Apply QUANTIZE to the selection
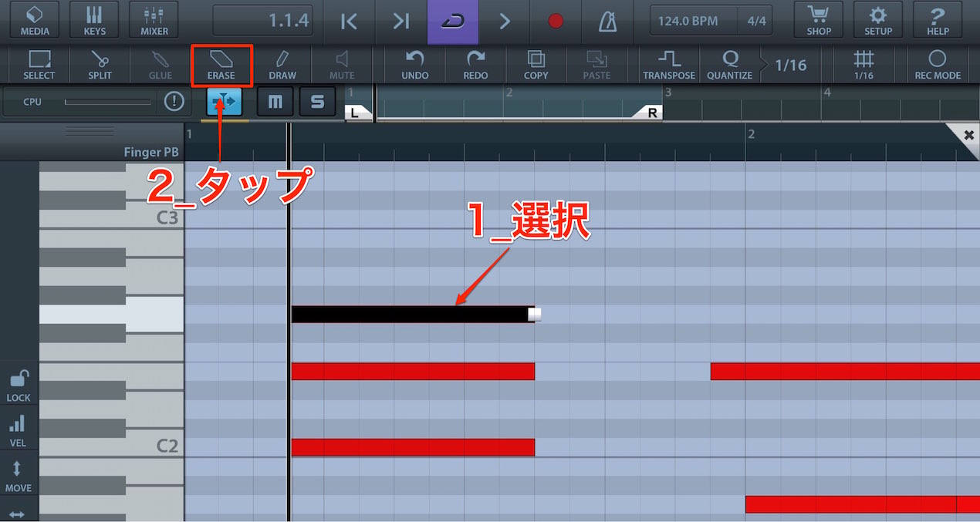Screen dimensions: 980x522 click(x=729, y=65)
